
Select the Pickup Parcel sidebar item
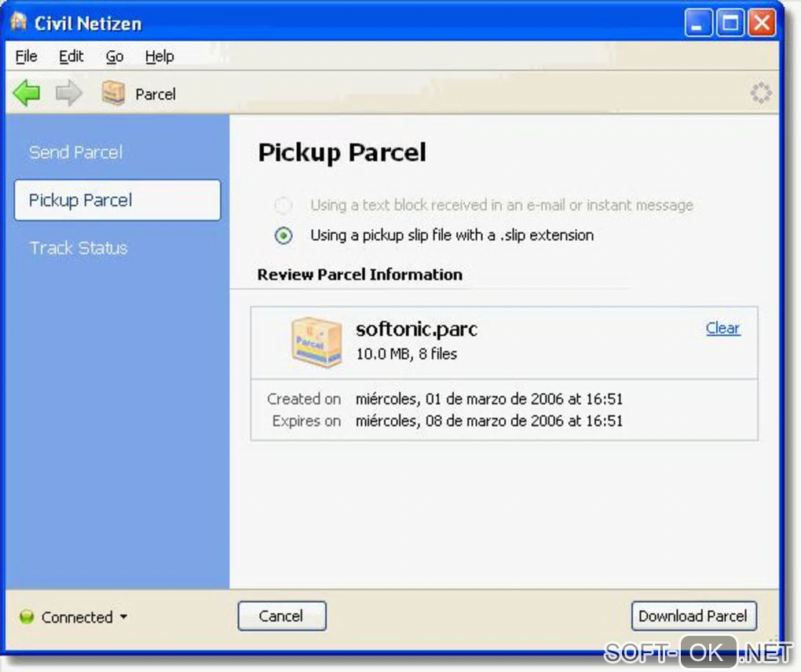click(118, 200)
